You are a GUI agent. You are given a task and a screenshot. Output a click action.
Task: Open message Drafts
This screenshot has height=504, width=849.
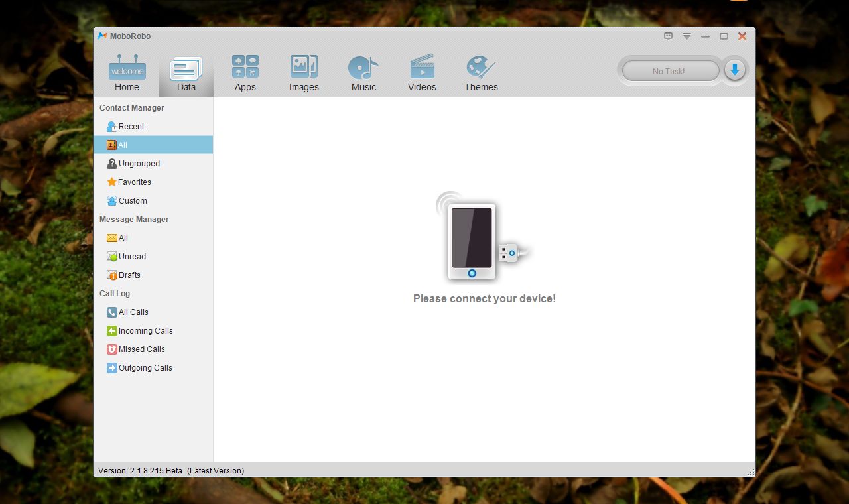click(153, 275)
